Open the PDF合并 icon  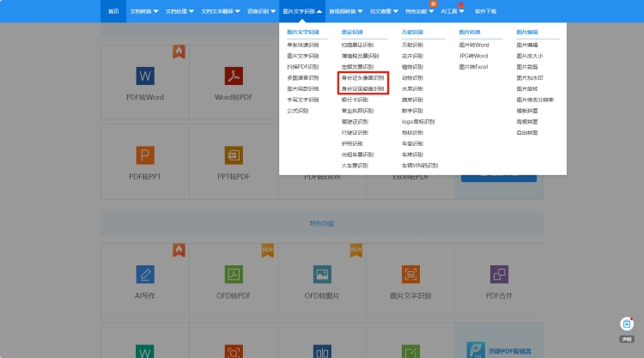point(499,274)
